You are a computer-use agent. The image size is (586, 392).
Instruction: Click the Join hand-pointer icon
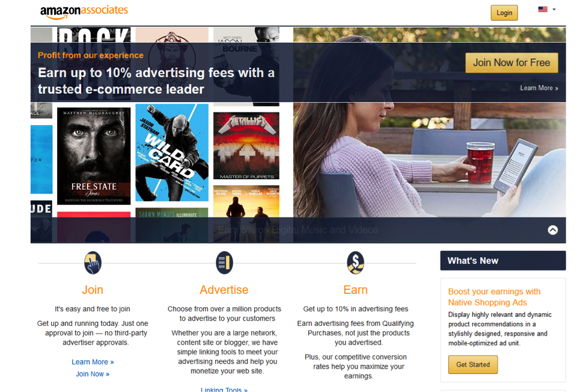click(93, 263)
